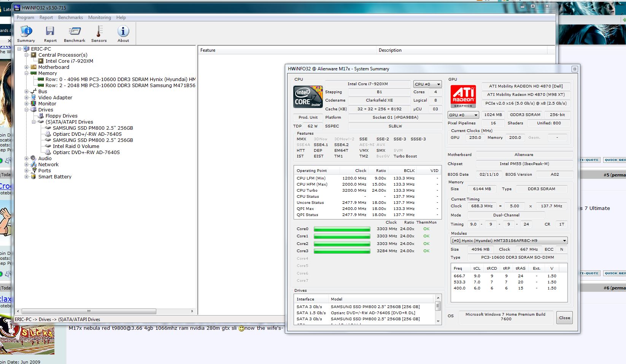Screen dimensions: 626x364
Task: Click the Audio speaker tree icon
Action: (33, 158)
